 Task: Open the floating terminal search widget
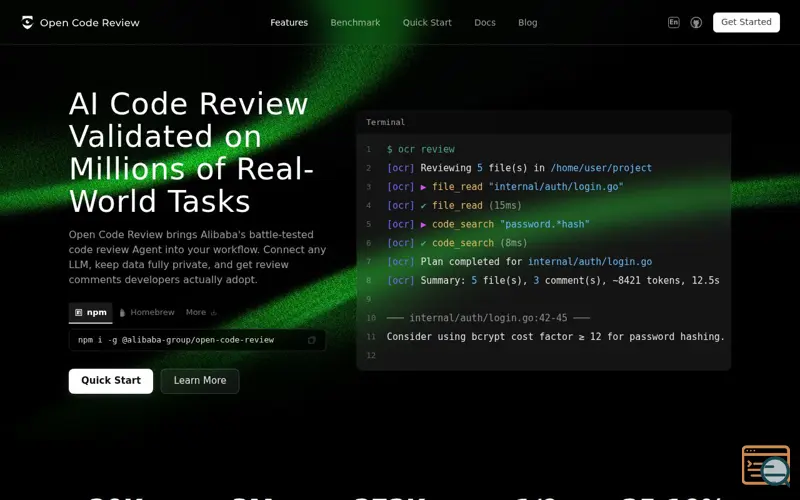[766, 465]
